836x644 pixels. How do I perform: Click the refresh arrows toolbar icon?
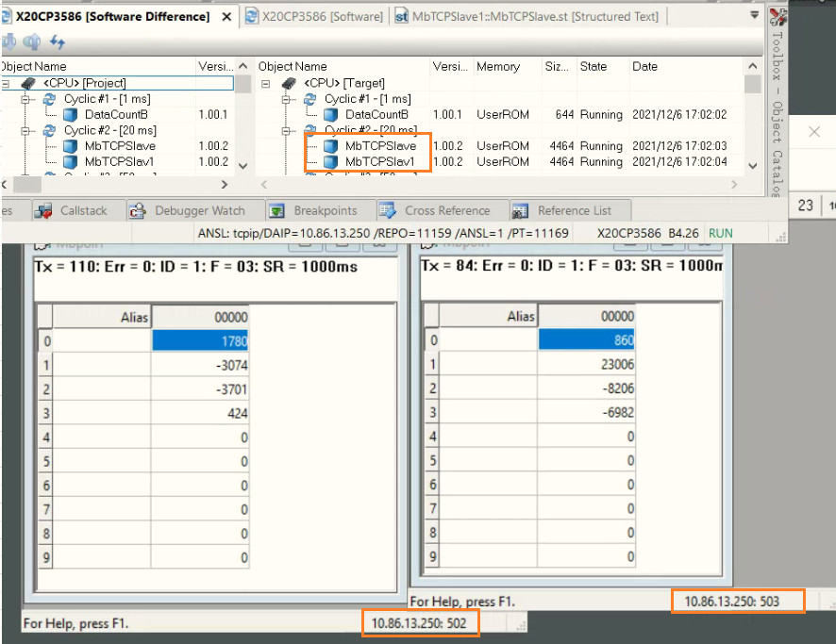point(57,41)
